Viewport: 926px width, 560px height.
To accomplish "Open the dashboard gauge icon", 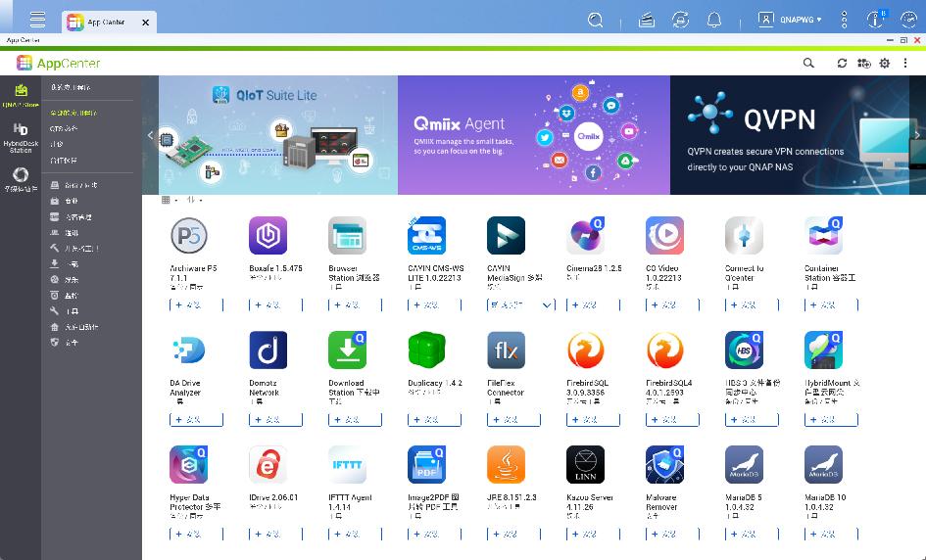I will point(909,20).
